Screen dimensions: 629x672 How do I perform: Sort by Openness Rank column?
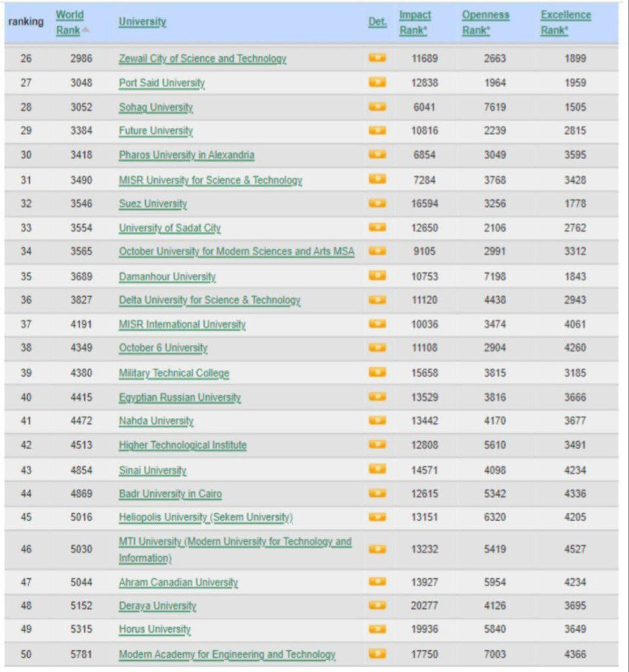486,22
